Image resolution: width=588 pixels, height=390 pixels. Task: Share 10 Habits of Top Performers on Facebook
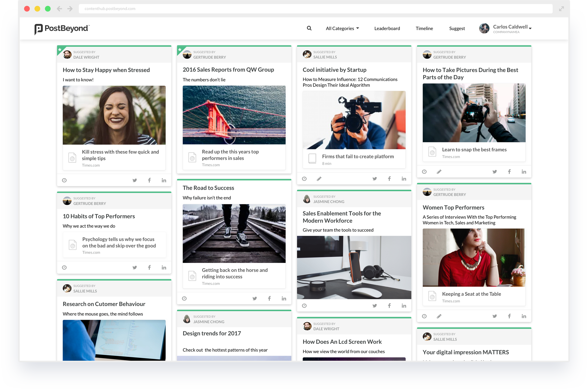pyautogui.click(x=149, y=267)
